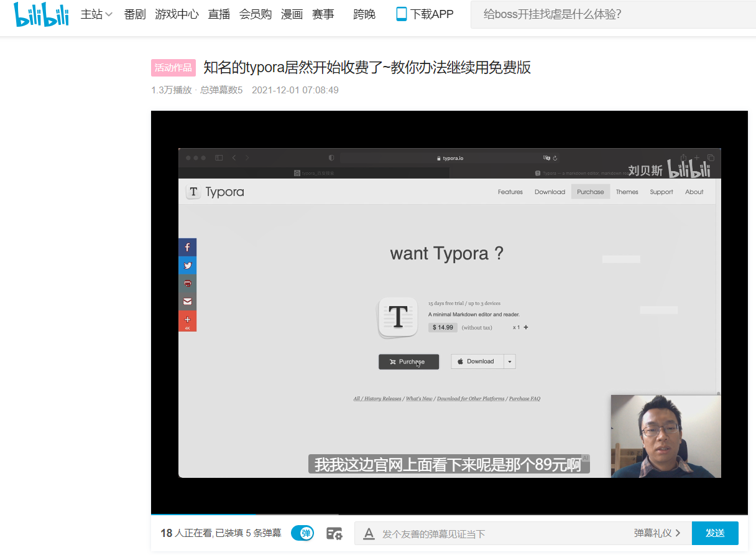Click the video progress bar
This screenshot has width=756, height=555.
coord(449,515)
